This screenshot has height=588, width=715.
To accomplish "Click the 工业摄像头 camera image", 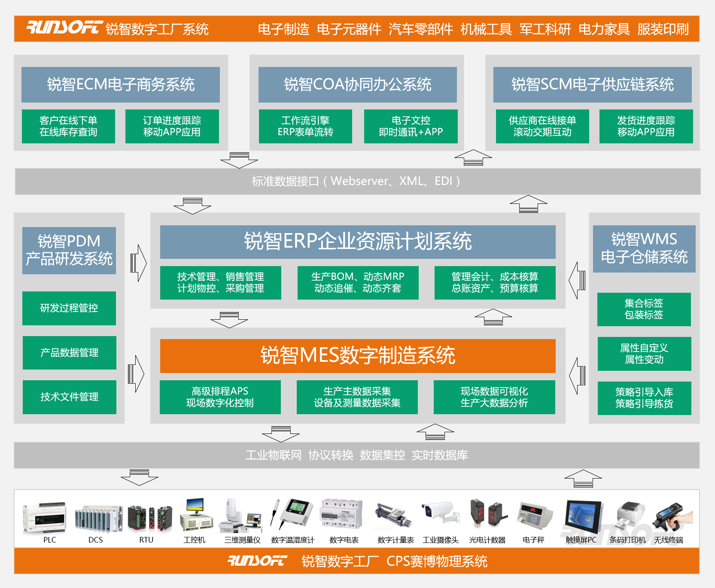I will click(440, 512).
